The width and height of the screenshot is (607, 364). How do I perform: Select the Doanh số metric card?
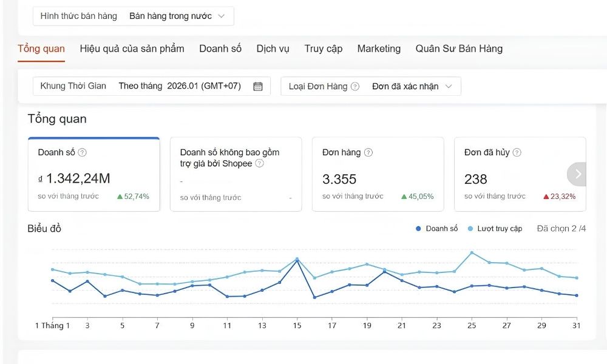(93, 175)
